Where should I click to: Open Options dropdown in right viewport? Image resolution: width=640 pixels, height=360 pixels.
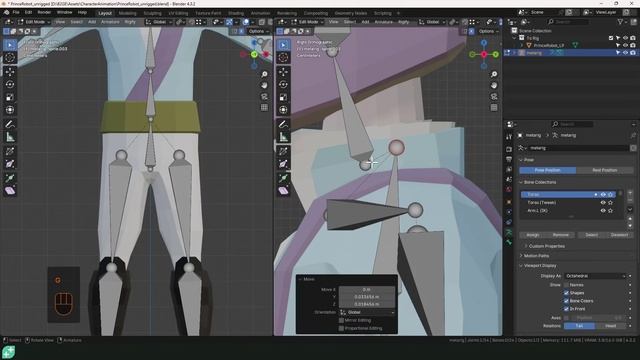489,31
